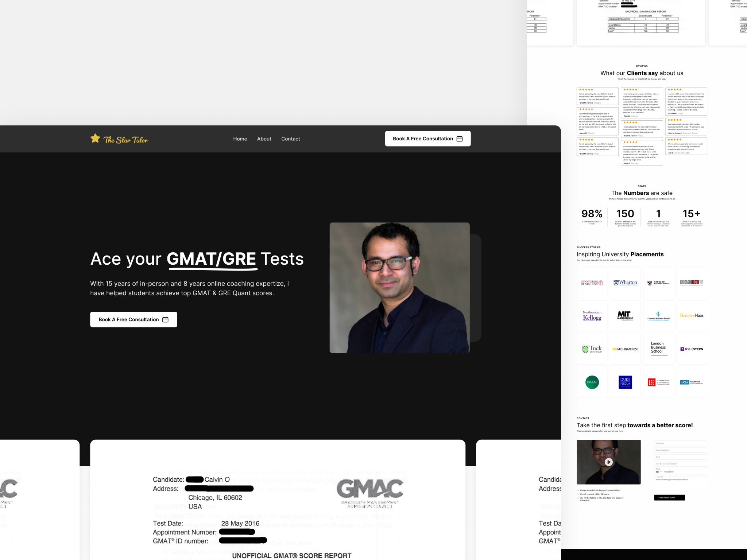The height and width of the screenshot is (560, 747).
Task: Click the UCLA Anderson logo
Action: coord(692,382)
